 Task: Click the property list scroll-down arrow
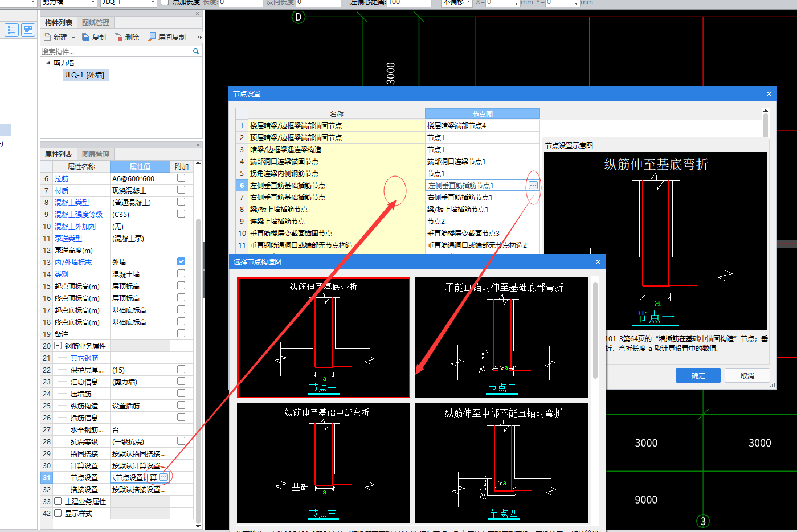[198, 526]
